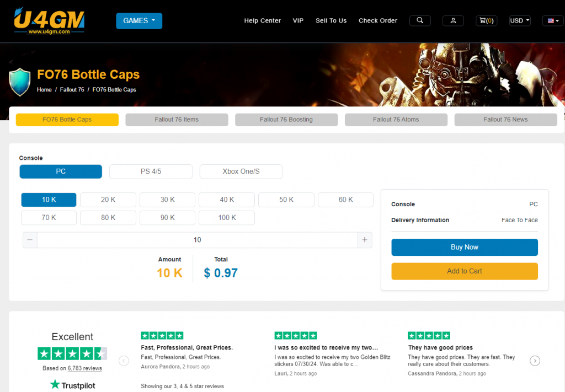Click the minus icon to decrease quantity

(x=30, y=240)
